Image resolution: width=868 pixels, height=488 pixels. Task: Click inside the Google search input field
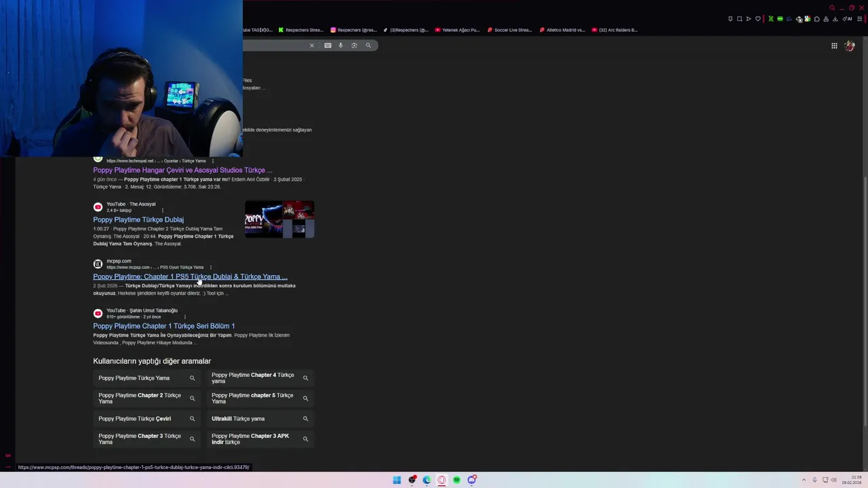click(x=275, y=45)
